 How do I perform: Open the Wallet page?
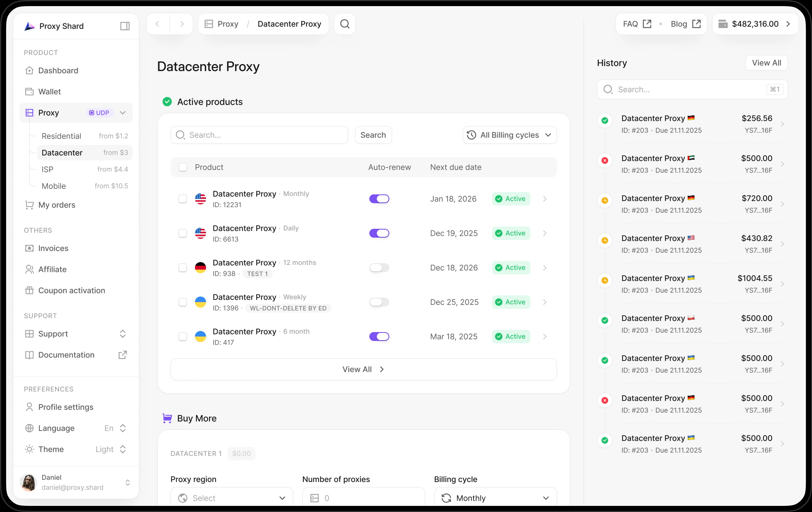[x=76, y=92]
